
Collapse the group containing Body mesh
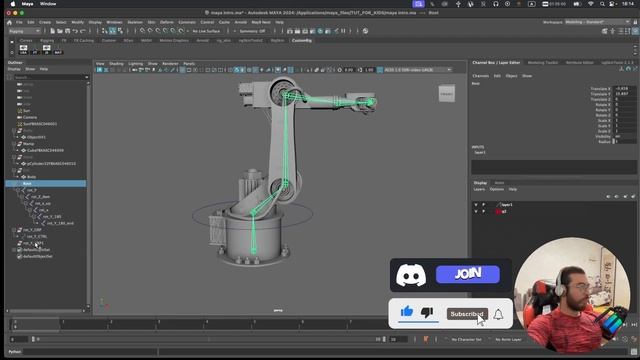14,170
